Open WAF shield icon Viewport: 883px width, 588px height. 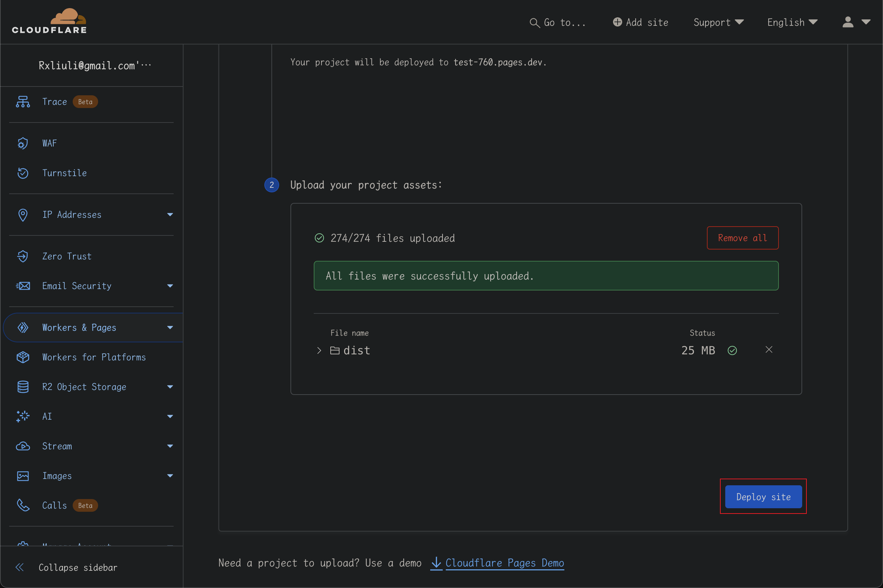(23, 143)
